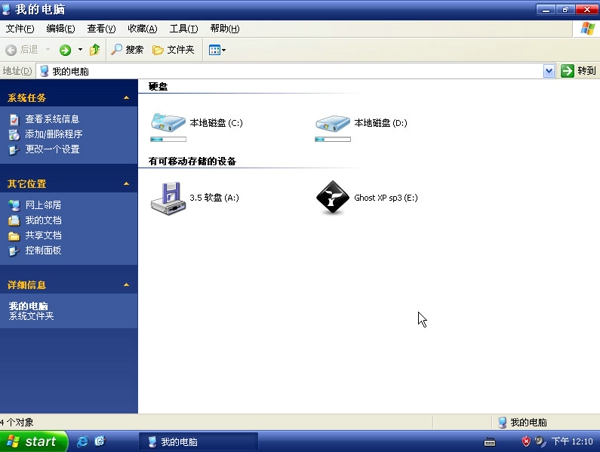The height and width of the screenshot is (452, 600).
Task: Open the Search (搜索) toolbar button
Action: tap(127, 50)
